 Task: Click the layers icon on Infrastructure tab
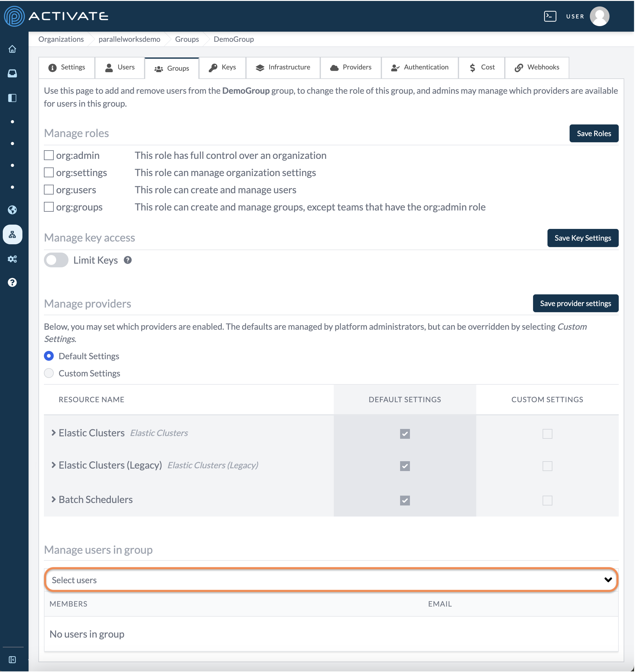point(259,68)
